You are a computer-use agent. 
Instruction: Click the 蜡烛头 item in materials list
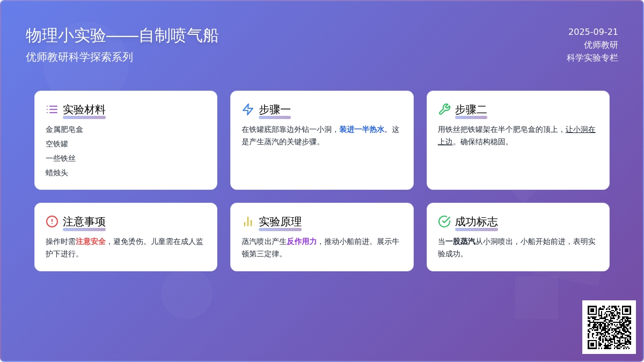coord(57,173)
